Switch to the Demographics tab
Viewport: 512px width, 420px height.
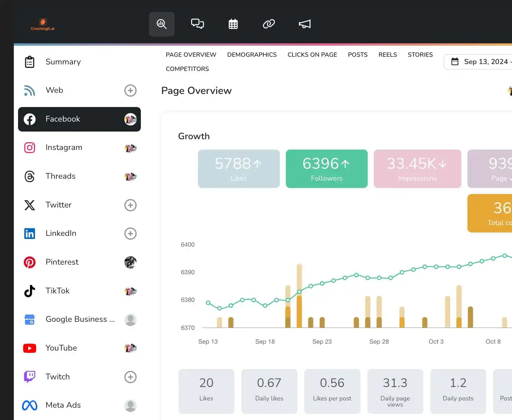coord(252,55)
